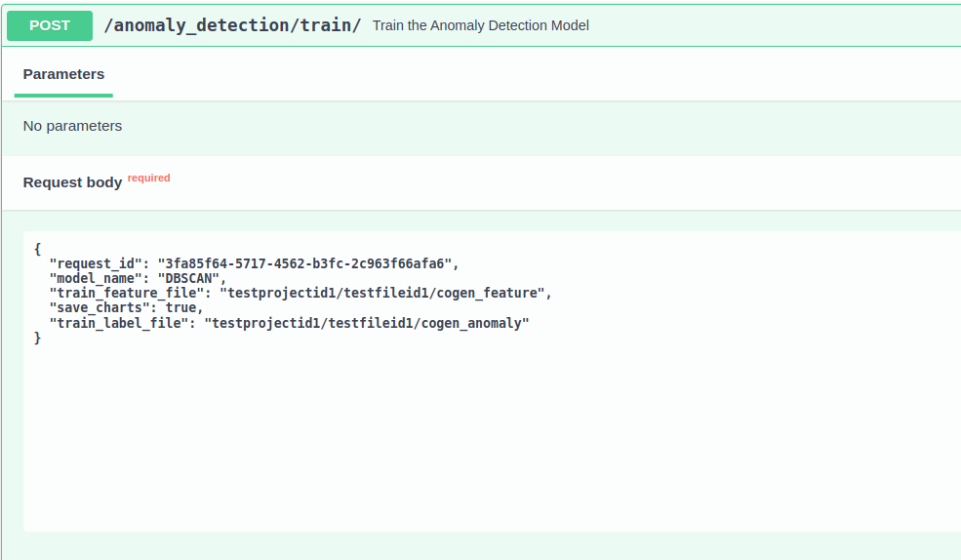
Task: Click the opening curly brace of JSON
Action: click(x=37, y=249)
